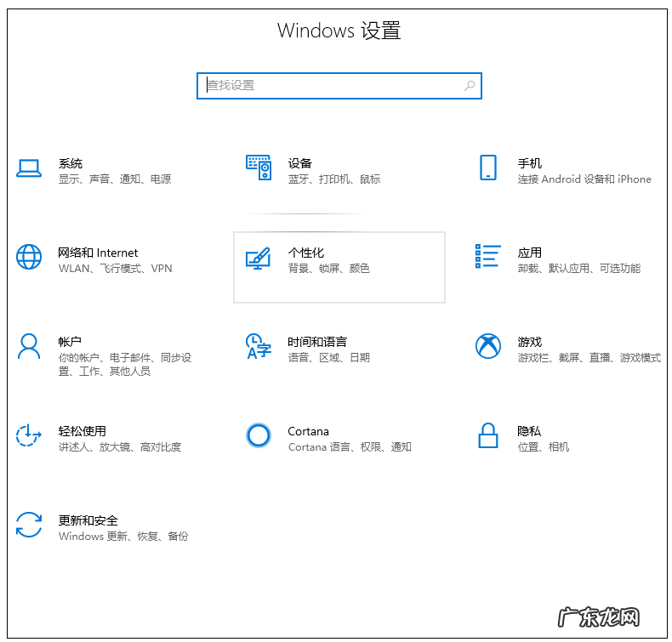Click description 蓝牙、打印机、鼠标
The image size is (672, 642).
tap(334, 179)
